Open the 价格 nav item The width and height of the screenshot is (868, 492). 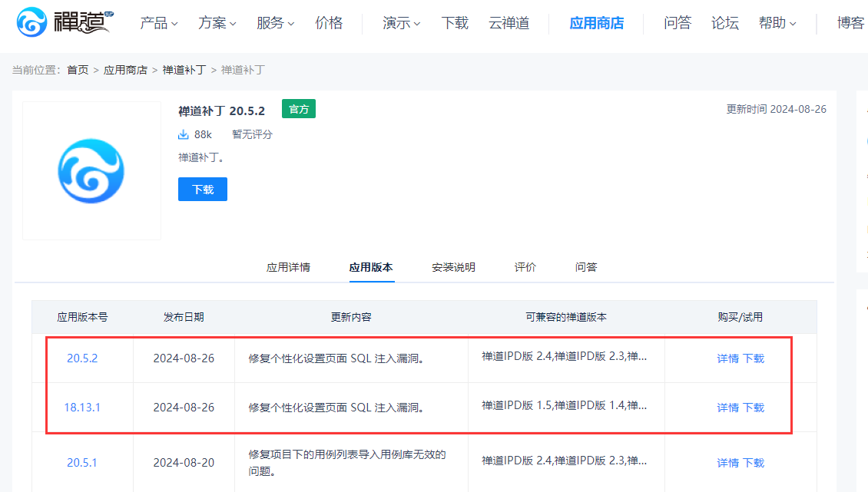pyautogui.click(x=329, y=23)
